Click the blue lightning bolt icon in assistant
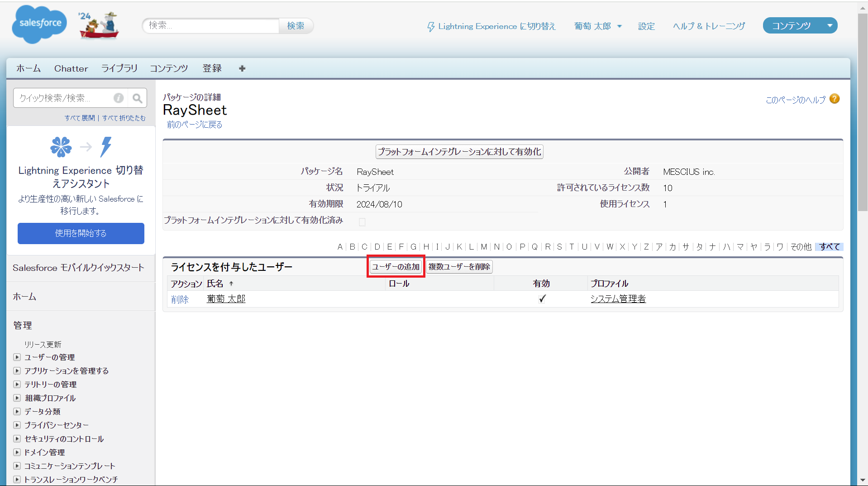868x486 pixels. [x=106, y=147]
